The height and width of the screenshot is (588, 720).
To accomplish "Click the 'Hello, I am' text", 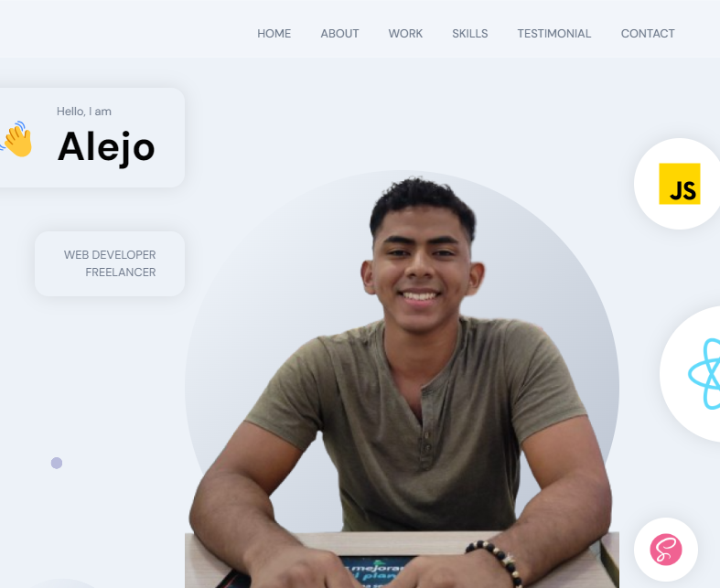I will 84,112.
